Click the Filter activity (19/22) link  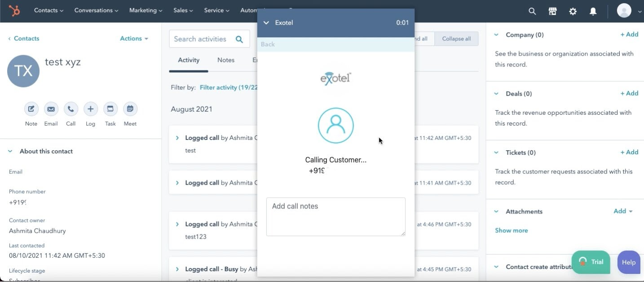(229, 87)
